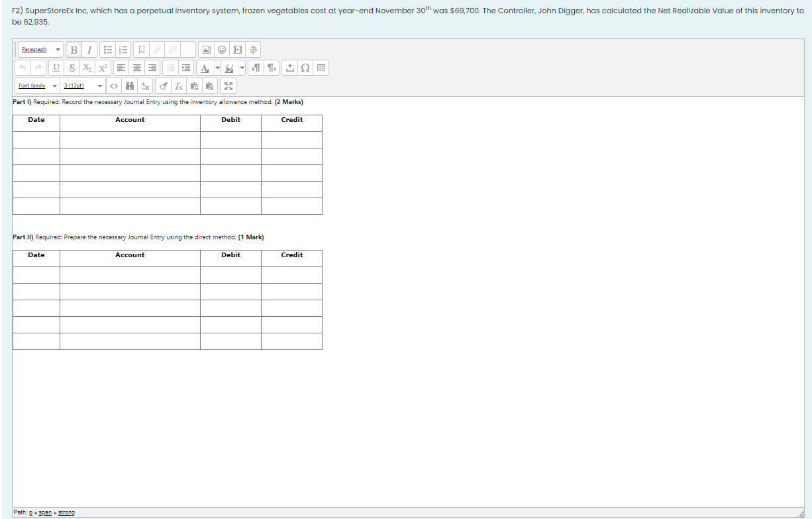Click 'Credit' header in Part II table

point(292,255)
